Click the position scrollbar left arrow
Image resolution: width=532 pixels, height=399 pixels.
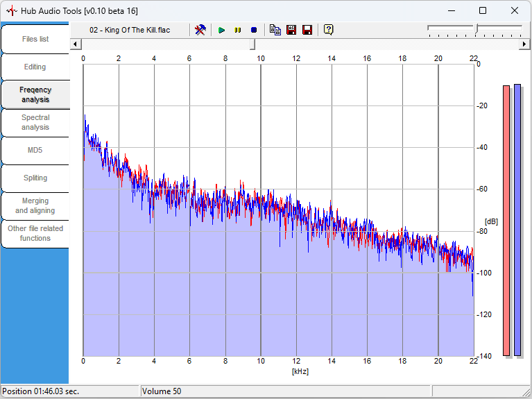(x=76, y=44)
